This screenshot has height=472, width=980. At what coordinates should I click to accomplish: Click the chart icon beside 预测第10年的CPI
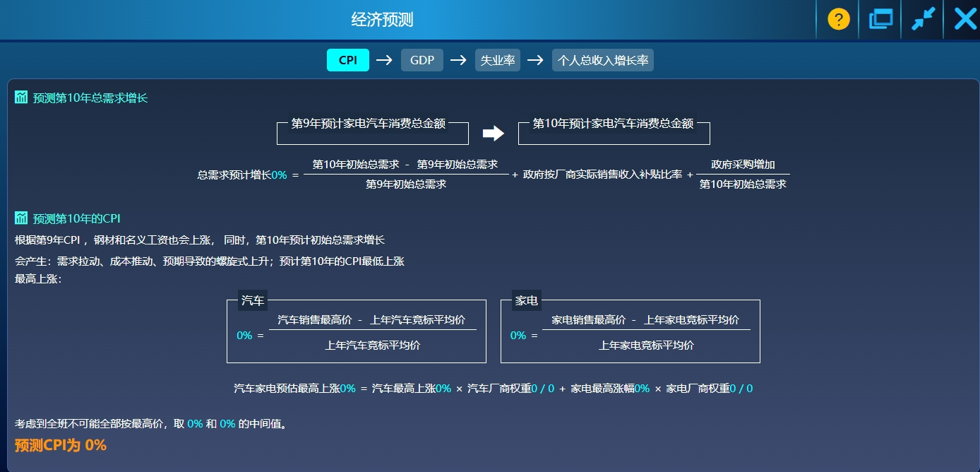pyautogui.click(x=21, y=218)
